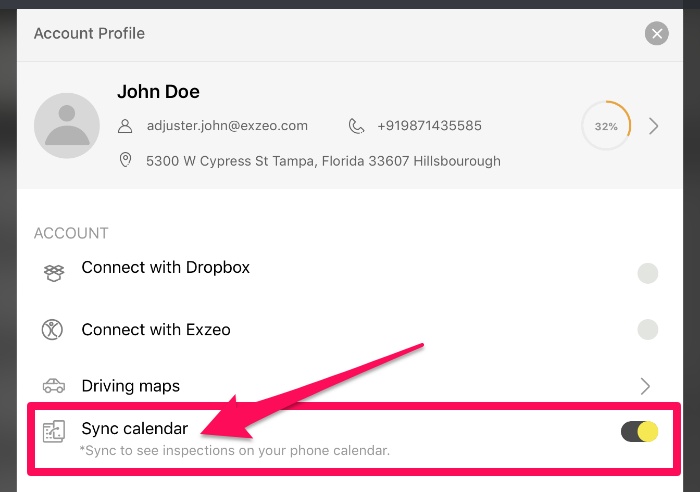Open the Connect with Exzeo row label
This screenshot has height=492, width=700.
(156, 329)
